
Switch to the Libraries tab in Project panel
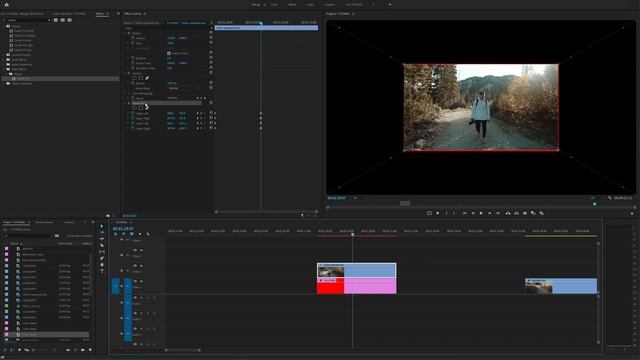point(69,222)
